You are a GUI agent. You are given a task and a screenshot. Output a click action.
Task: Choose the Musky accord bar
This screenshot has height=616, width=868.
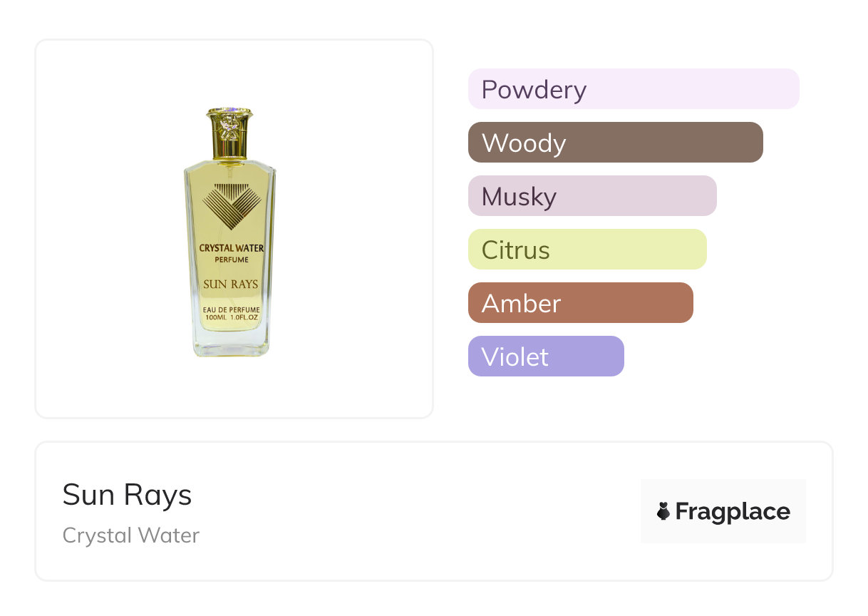click(591, 196)
